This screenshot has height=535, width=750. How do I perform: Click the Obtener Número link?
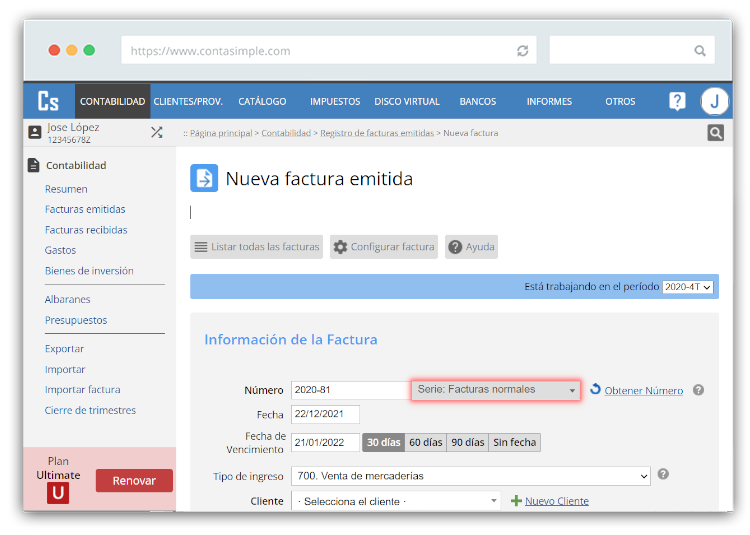pyautogui.click(x=643, y=391)
